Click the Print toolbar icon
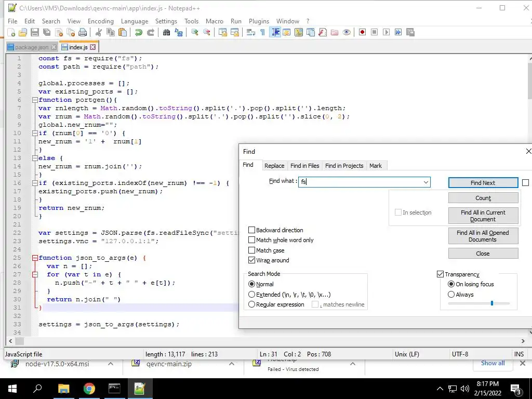Screen dimensions: 532x399 (83, 32)
